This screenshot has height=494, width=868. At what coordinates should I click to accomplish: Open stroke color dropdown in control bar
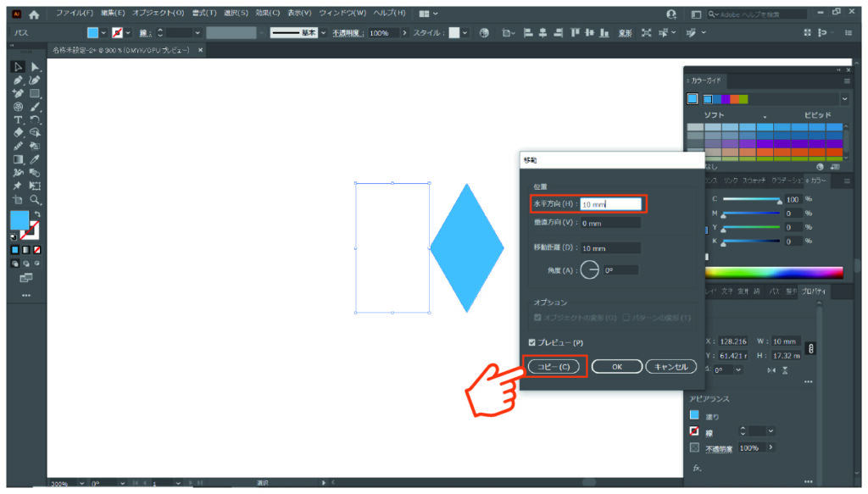[128, 33]
